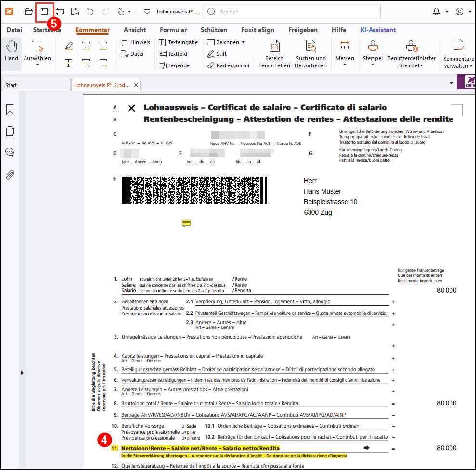The height and width of the screenshot is (470, 476).
Task: Open the Zeichnen drawing dropdown
Action: 226,42
